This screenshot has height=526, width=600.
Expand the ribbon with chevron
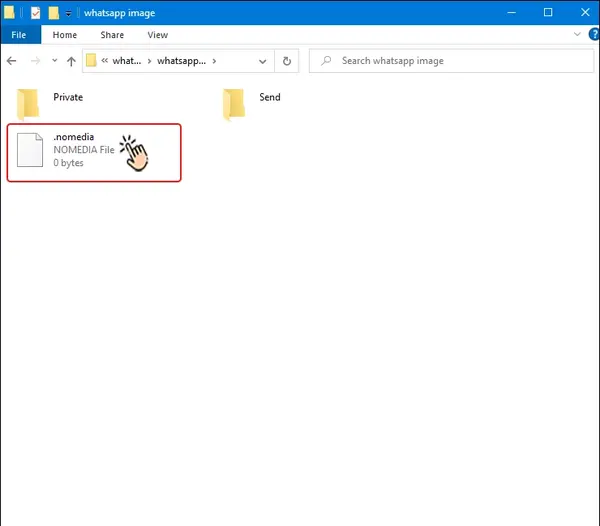[577, 34]
